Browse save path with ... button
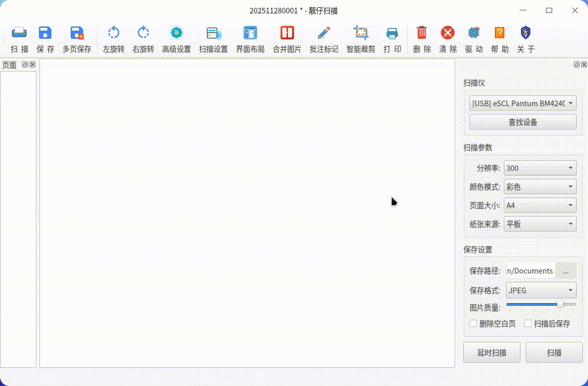588x386 pixels. pos(566,271)
